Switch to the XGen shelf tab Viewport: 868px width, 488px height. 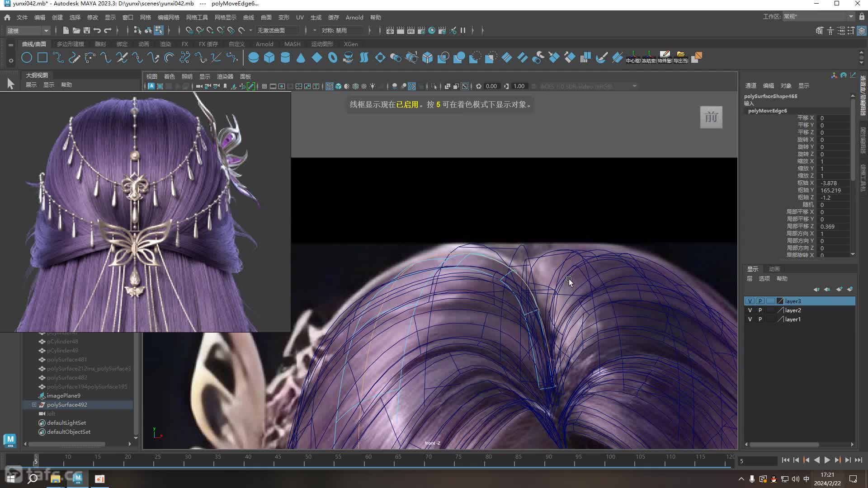pos(351,44)
